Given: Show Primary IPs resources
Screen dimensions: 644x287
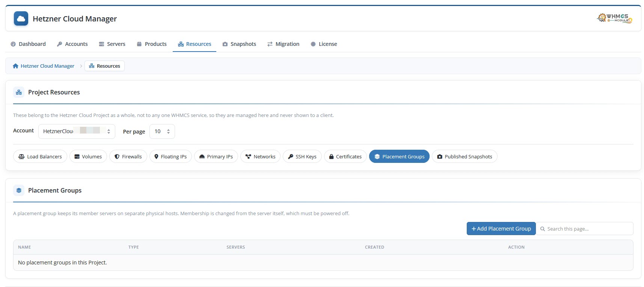Looking at the screenshot, I should [x=216, y=156].
